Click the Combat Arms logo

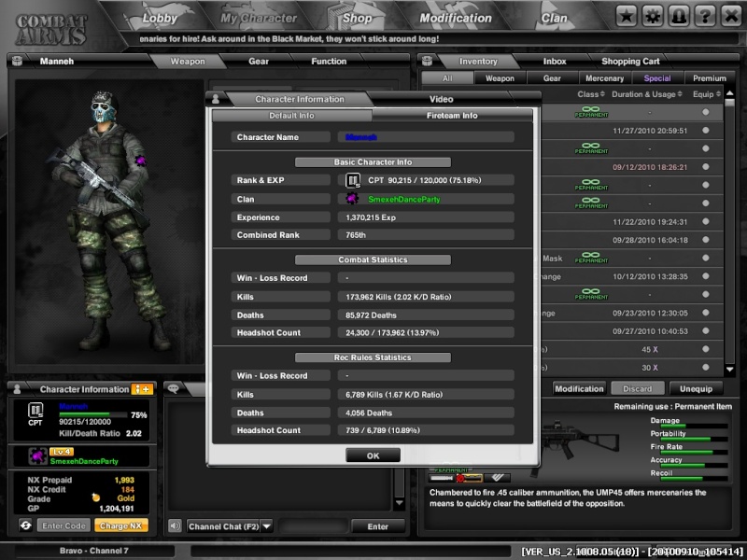pos(51,30)
